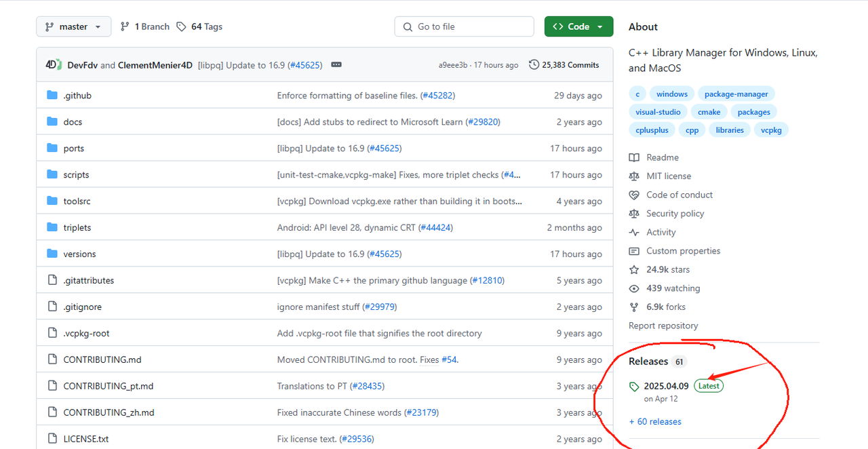
Task: Open pull request #44424 link
Action: click(x=435, y=228)
